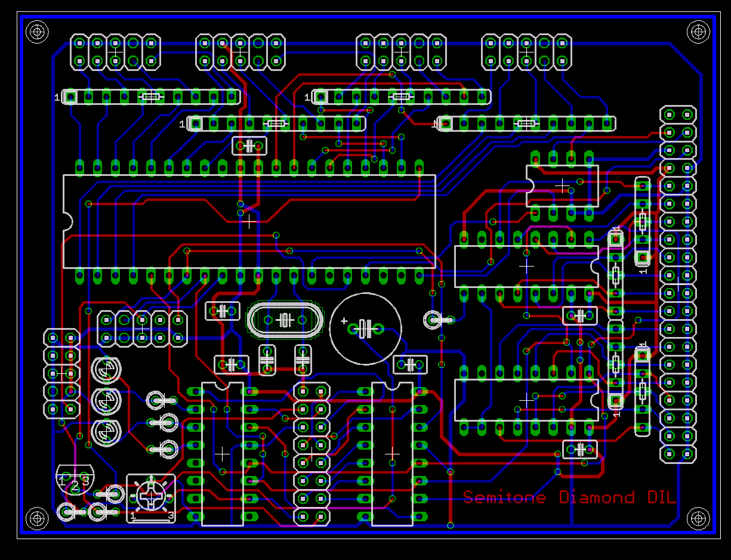Select the tall dual-row pin header on right edge
Viewport: 731px width, 560px height.
pyautogui.click(x=678, y=284)
